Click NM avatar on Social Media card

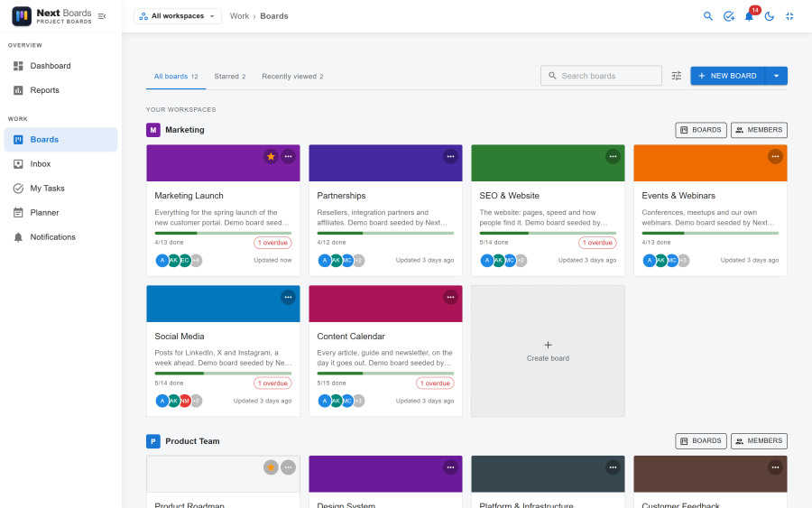185,401
